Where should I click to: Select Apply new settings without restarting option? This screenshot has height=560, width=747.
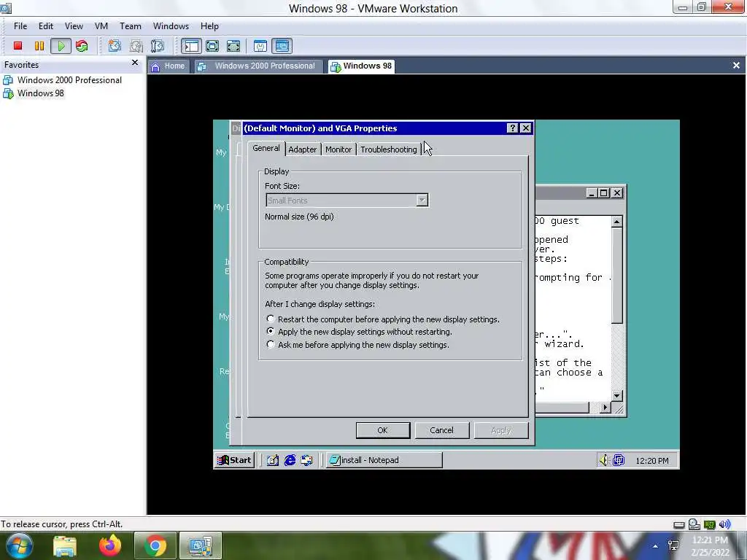click(x=360, y=332)
